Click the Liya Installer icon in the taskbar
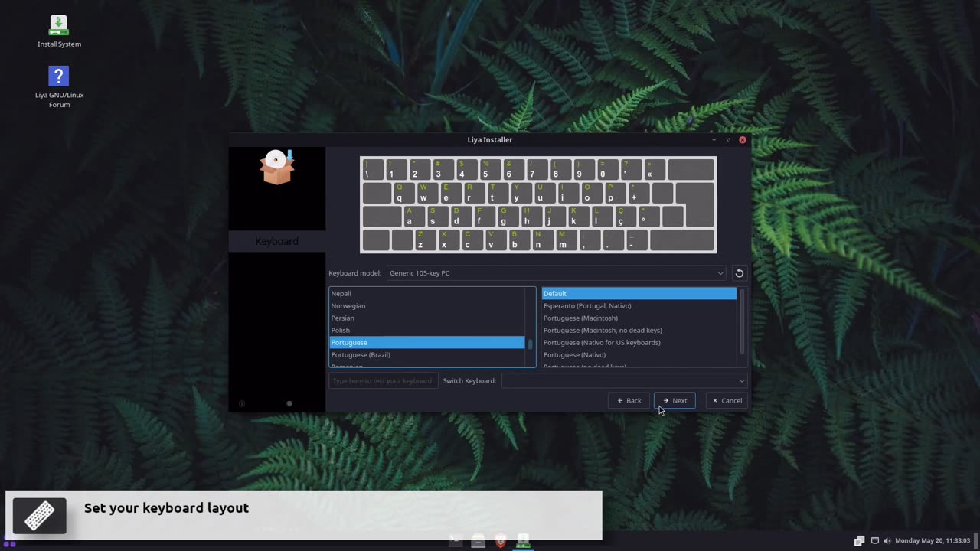Image resolution: width=980 pixels, height=551 pixels. coord(523,542)
